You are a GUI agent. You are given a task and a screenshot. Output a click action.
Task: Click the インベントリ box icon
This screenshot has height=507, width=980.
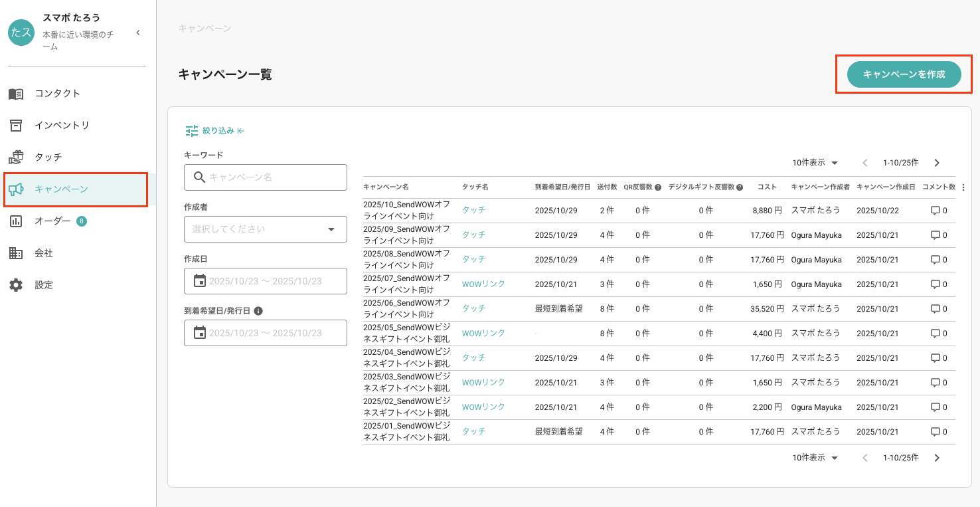[16, 126]
